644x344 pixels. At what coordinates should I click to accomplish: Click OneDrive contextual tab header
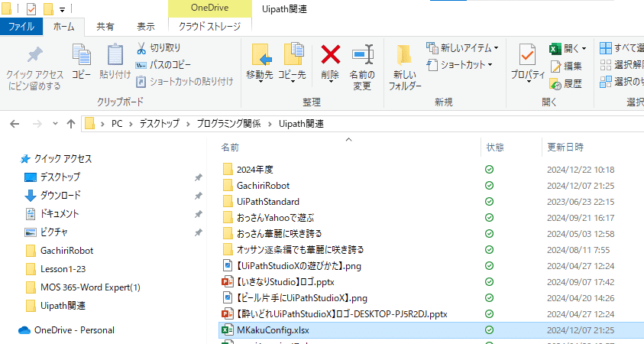(x=209, y=8)
